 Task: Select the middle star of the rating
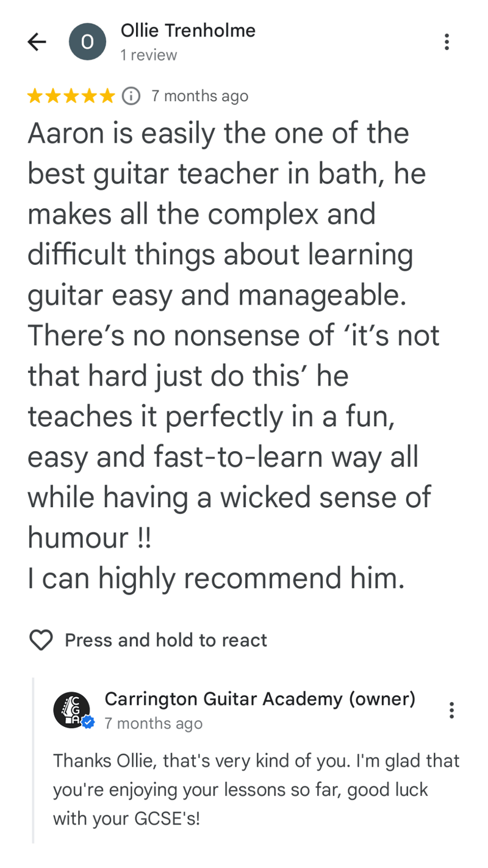pos(71,96)
